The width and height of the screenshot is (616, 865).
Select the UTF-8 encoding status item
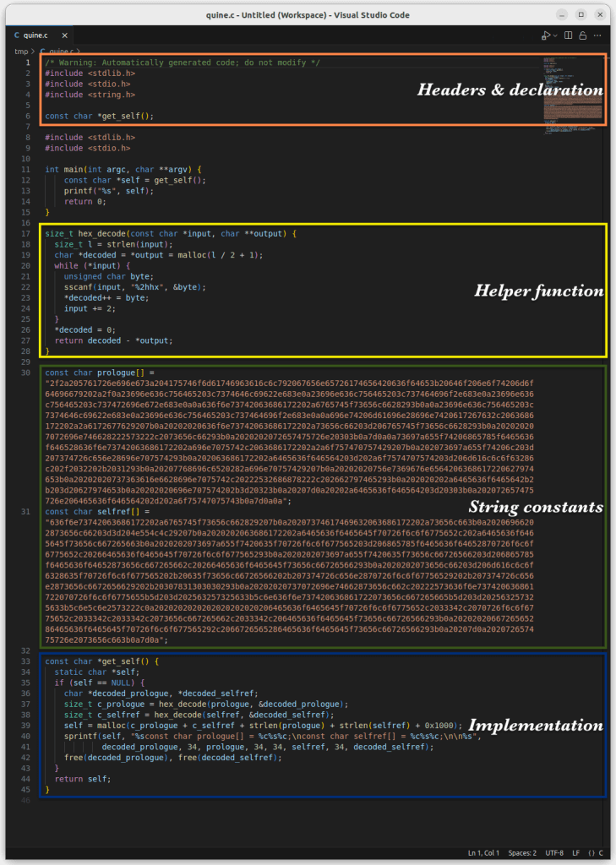[555, 852]
